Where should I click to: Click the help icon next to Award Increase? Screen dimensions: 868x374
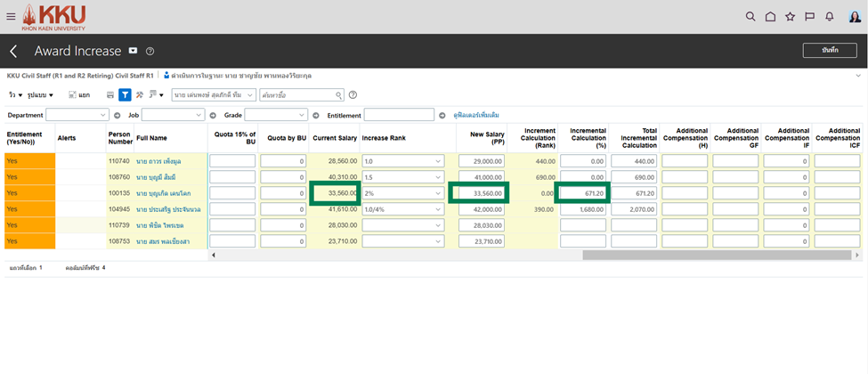point(150,51)
